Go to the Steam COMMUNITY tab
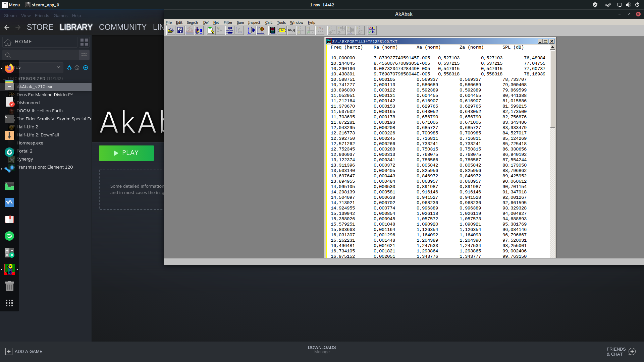 [122, 27]
